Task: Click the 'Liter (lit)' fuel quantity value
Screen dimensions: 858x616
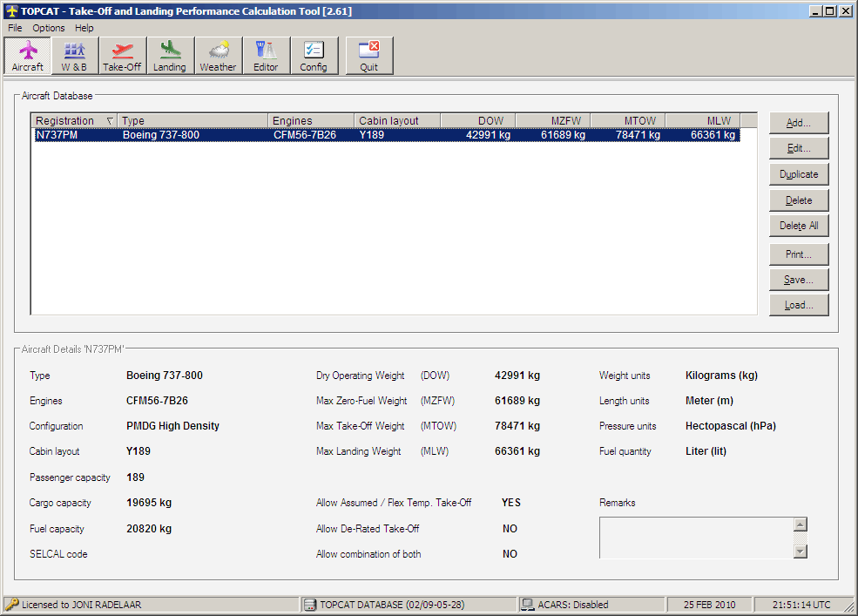Action: point(706,451)
